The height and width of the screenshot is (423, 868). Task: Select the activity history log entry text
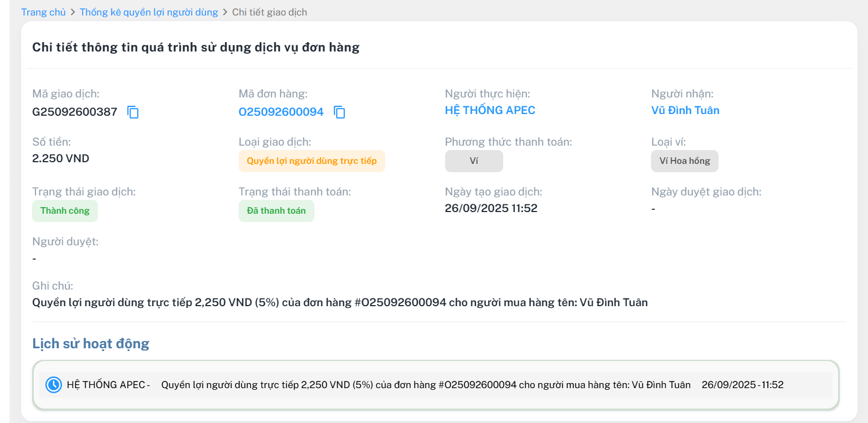pyautogui.click(x=426, y=385)
